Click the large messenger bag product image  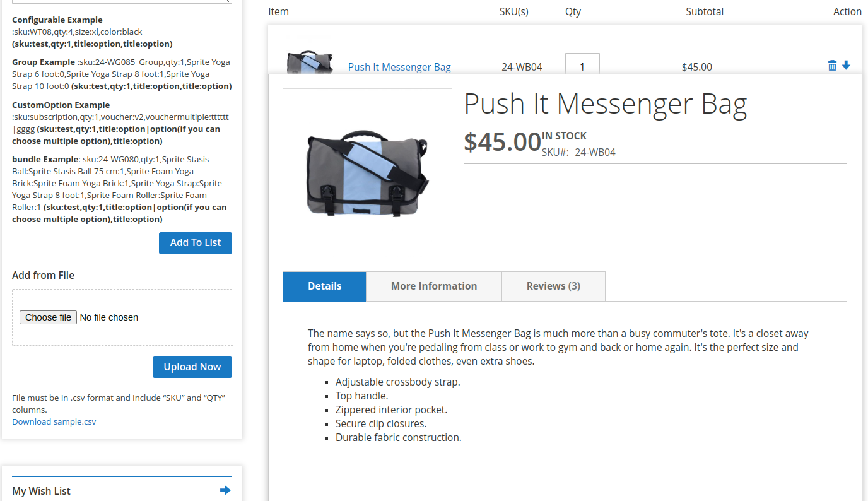(367, 173)
